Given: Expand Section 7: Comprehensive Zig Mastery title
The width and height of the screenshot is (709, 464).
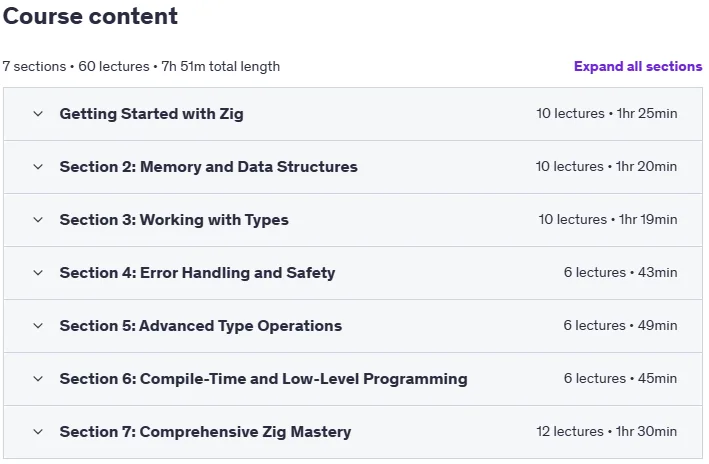Looking at the screenshot, I should coord(205,432).
